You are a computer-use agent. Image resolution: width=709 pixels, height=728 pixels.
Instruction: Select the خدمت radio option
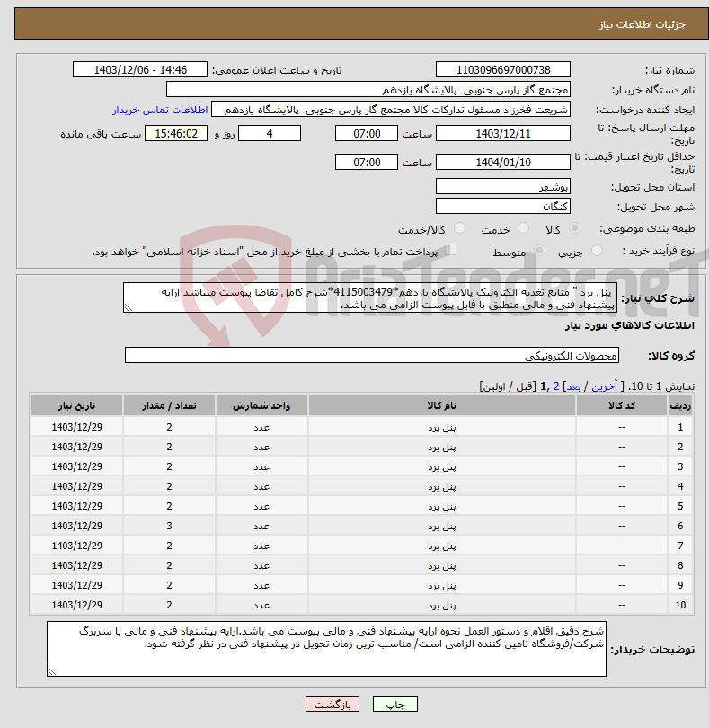pyautogui.click(x=524, y=229)
